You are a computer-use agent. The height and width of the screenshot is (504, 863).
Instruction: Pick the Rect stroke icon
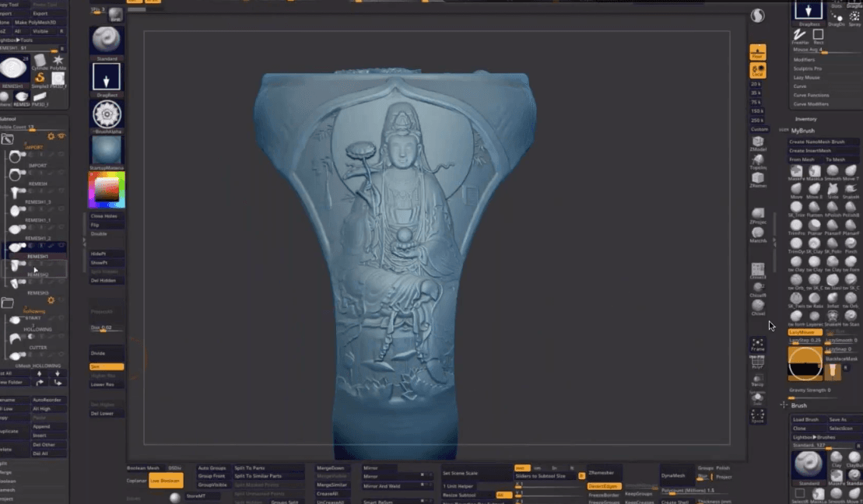(818, 35)
